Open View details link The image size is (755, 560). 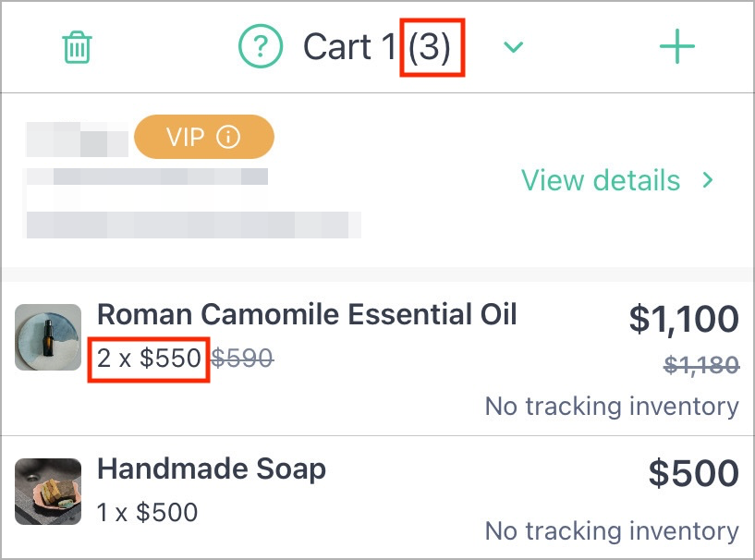click(601, 180)
